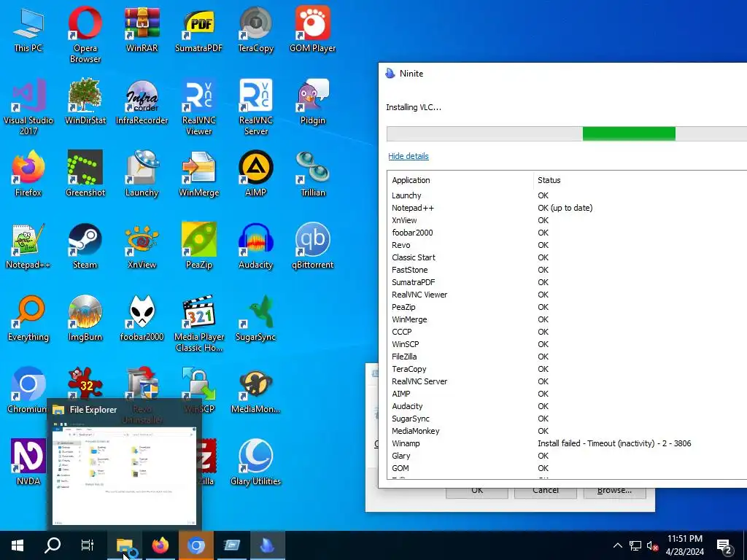Show hidden system tray icons

[x=617, y=545]
